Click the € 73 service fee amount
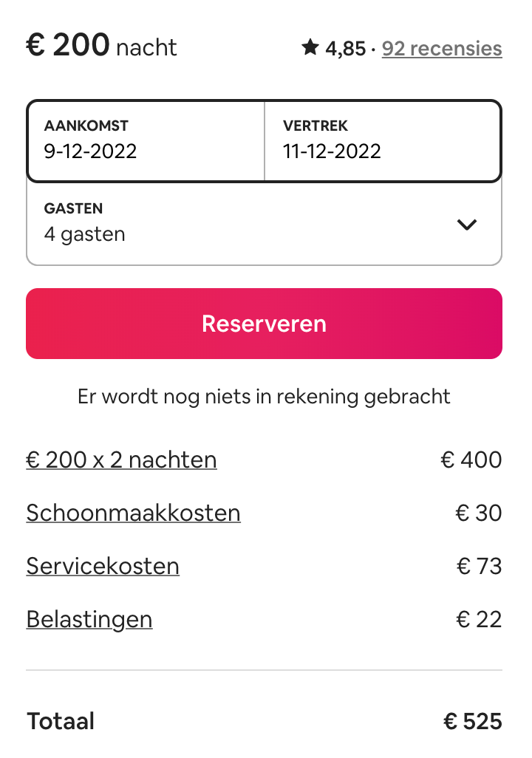 480,566
